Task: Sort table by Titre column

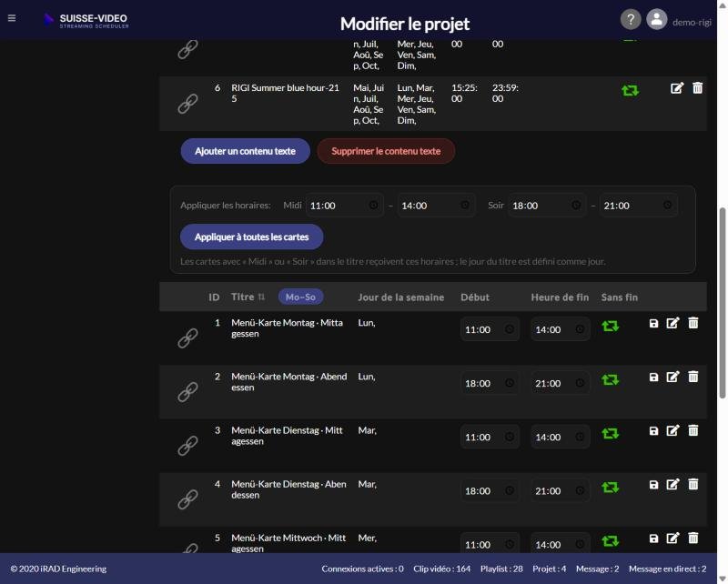Action: click(248, 297)
